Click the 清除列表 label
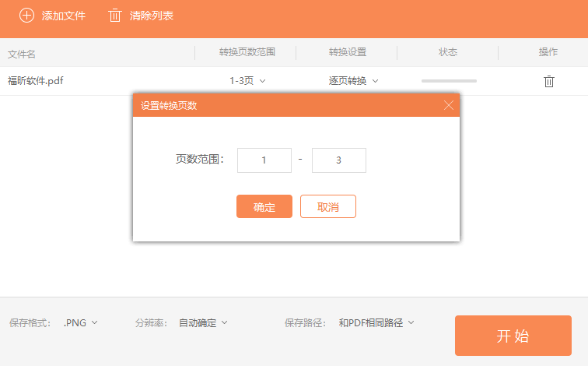 152,16
